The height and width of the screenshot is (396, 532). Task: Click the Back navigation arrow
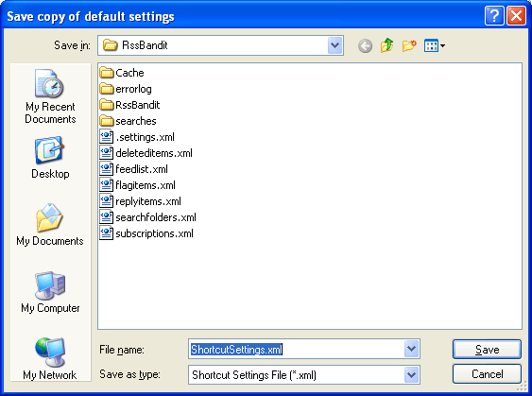coord(365,45)
